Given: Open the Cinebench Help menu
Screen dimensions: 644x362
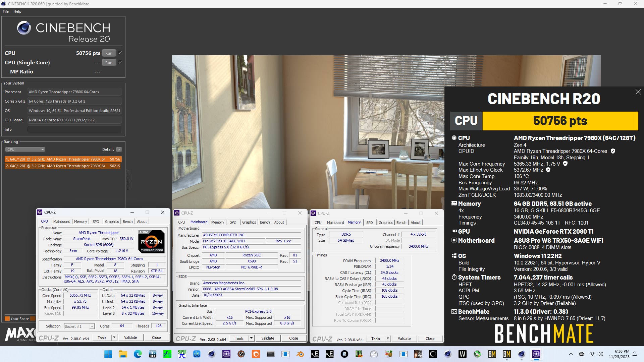Looking at the screenshot, I should tap(17, 11).
